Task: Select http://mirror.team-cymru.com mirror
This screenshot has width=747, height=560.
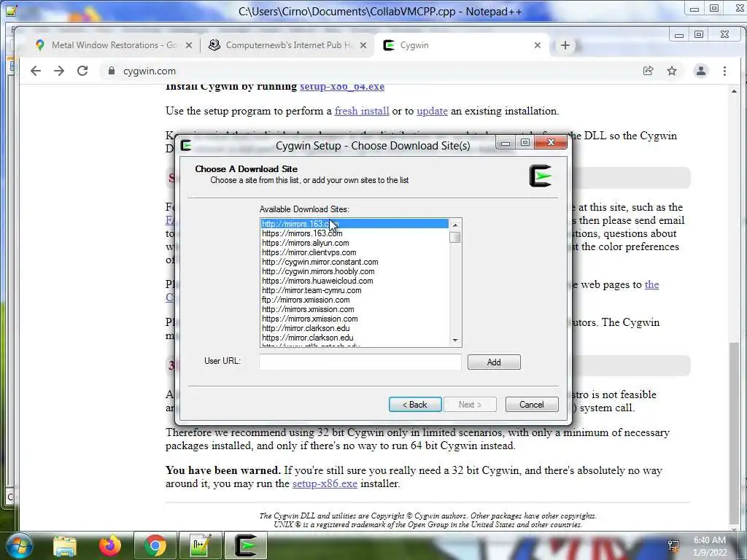Action: pyautogui.click(x=355, y=290)
